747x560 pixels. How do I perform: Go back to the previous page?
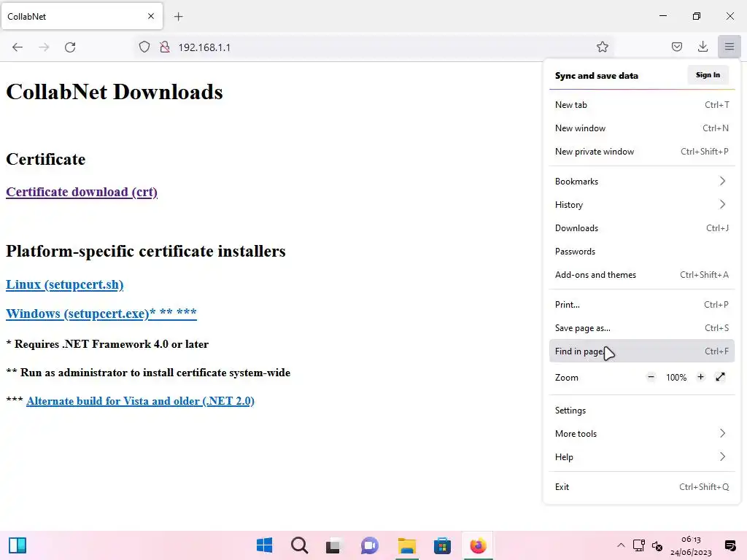(x=18, y=47)
